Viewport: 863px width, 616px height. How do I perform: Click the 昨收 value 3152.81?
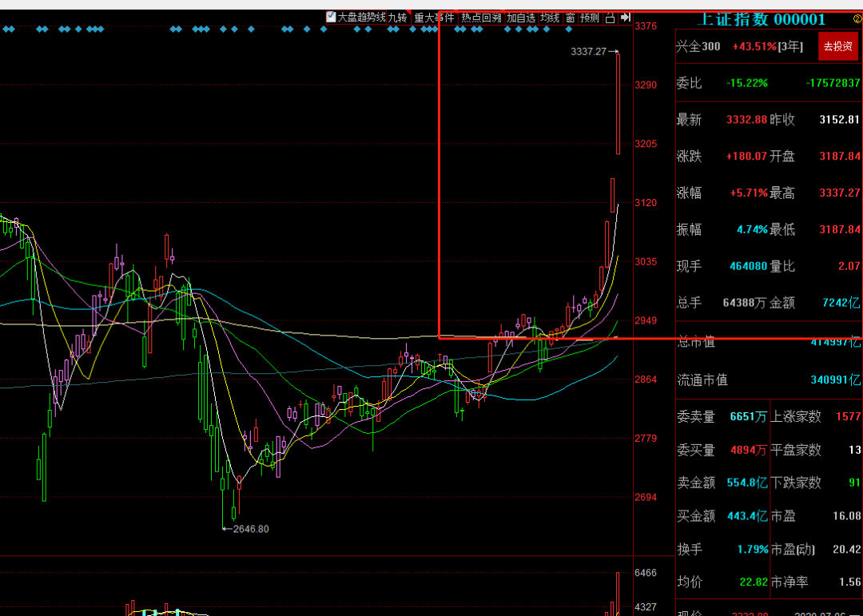pos(839,120)
